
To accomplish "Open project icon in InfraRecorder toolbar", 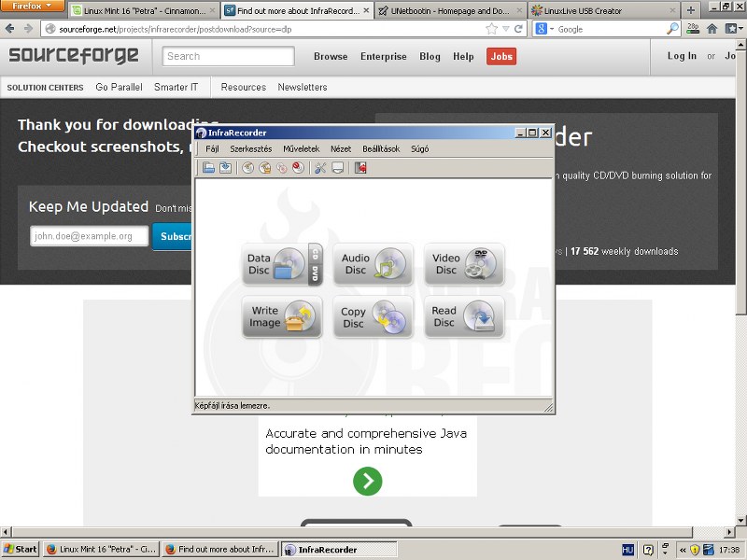I will 208,168.
